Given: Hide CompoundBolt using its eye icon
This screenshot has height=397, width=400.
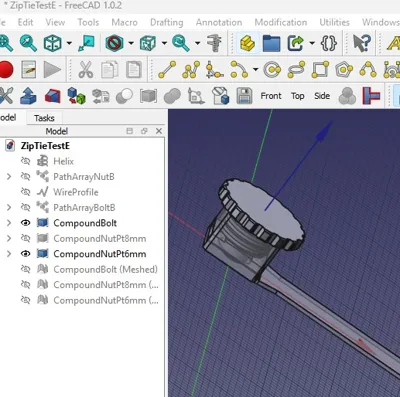Looking at the screenshot, I should click(25, 223).
